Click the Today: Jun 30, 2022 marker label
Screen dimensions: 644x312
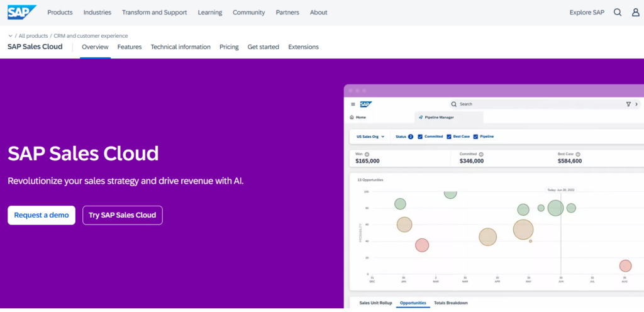click(x=561, y=190)
